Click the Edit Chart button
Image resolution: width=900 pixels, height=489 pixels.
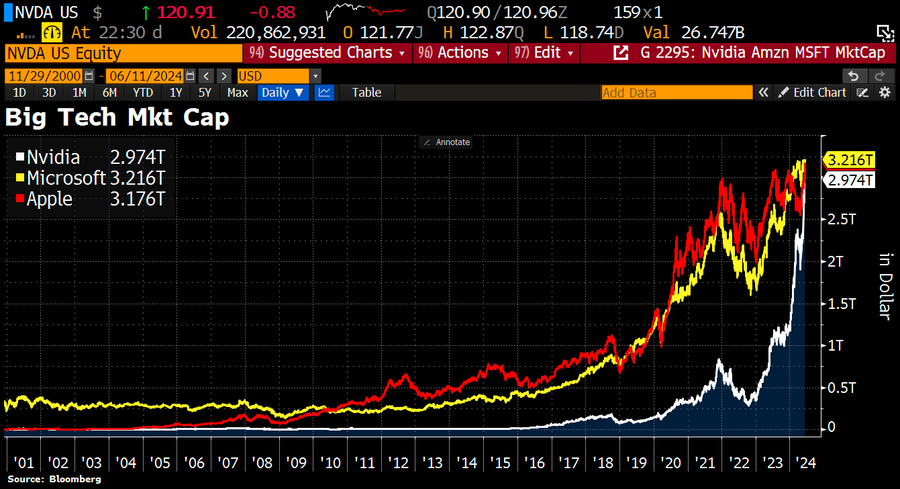point(812,92)
